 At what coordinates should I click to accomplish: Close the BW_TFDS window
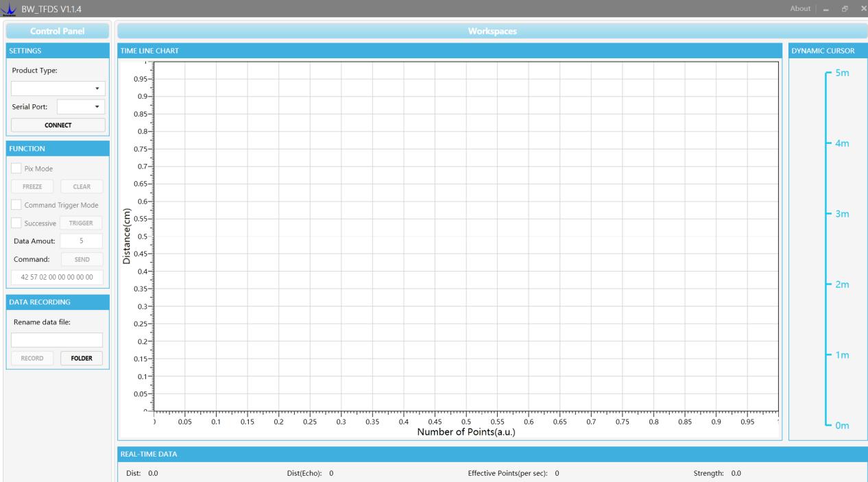[863, 8]
